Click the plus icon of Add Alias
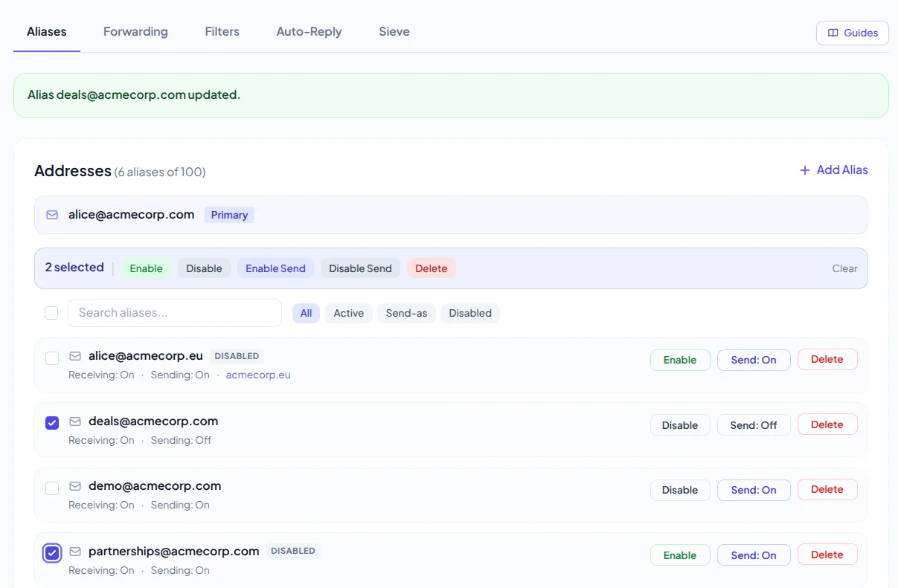 pos(804,170)
